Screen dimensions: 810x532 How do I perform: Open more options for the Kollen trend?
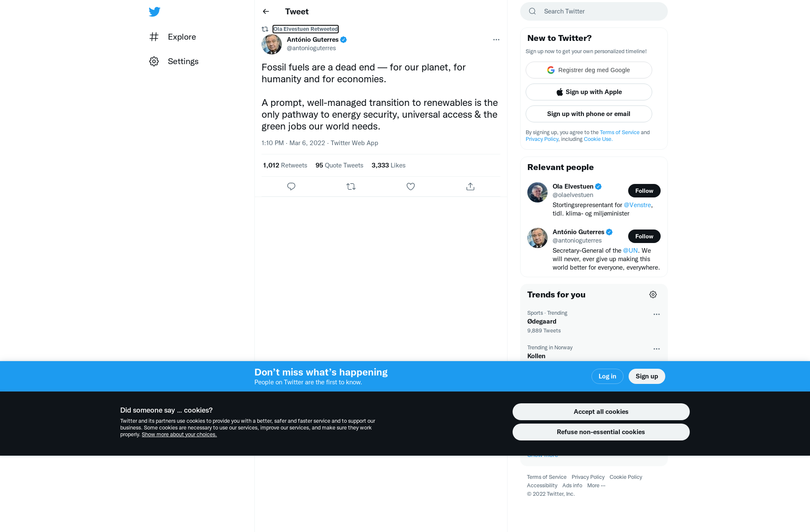[x=656, y=349]
